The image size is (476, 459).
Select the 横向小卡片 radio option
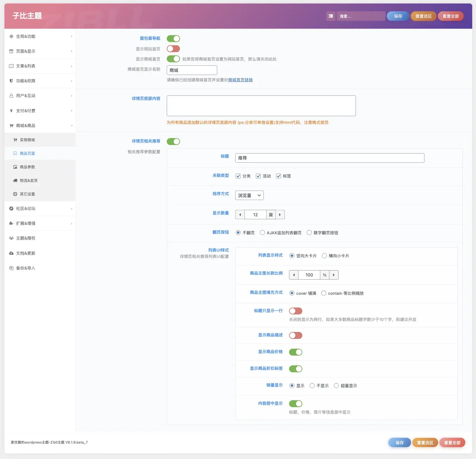(x=324, y=256)
